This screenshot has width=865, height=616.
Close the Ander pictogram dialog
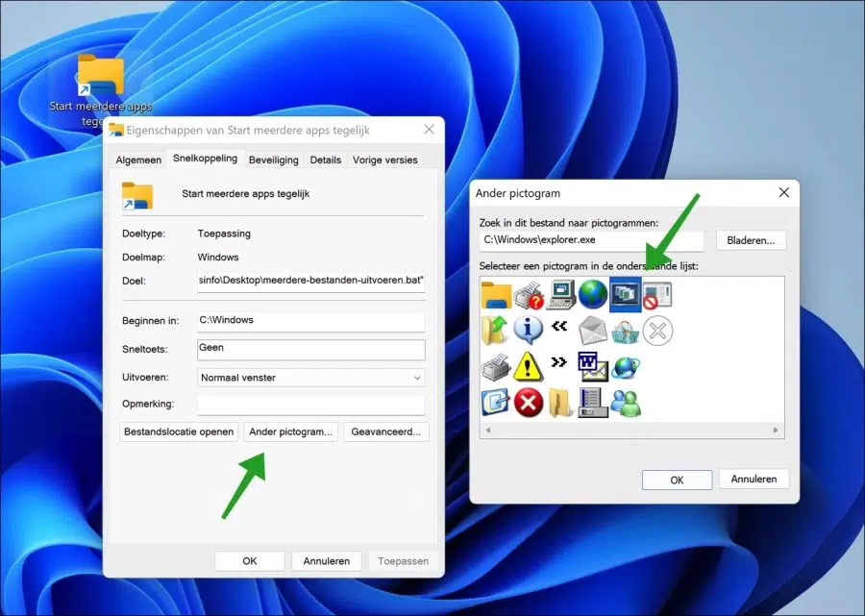click(783, 192)
